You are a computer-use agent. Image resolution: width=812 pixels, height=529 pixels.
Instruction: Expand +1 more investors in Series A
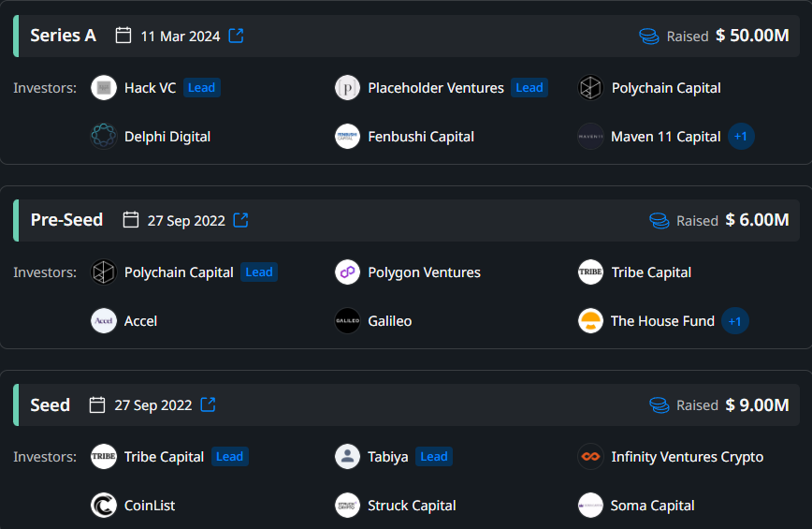(x=741, y=137)
